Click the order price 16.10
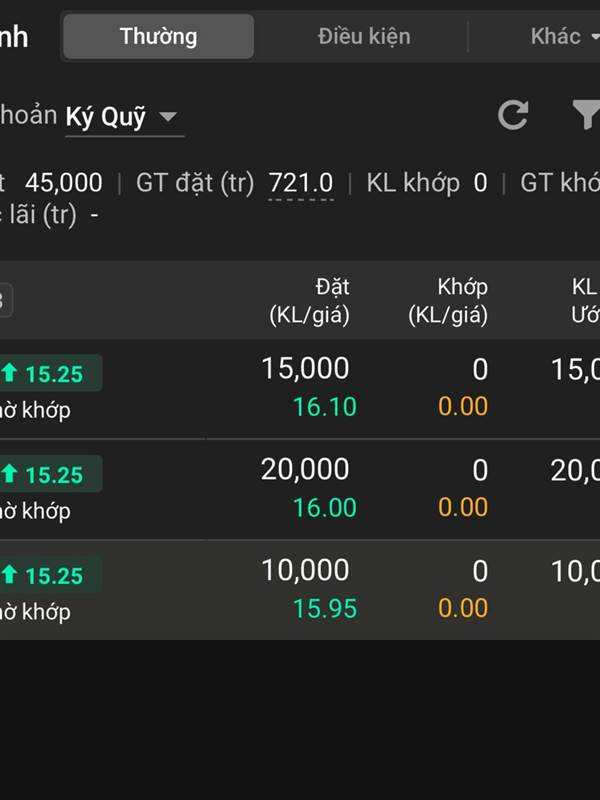600x800 pixels. [325, 407]
